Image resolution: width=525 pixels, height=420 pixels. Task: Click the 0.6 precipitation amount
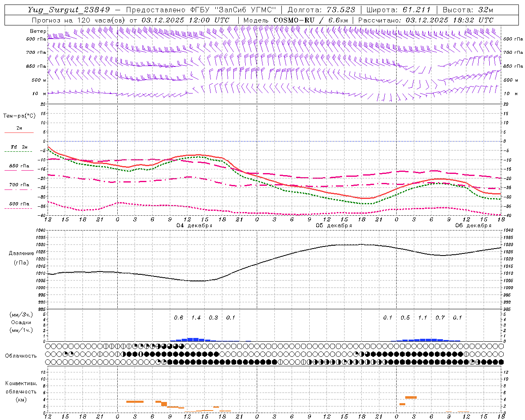coord(178,317)
